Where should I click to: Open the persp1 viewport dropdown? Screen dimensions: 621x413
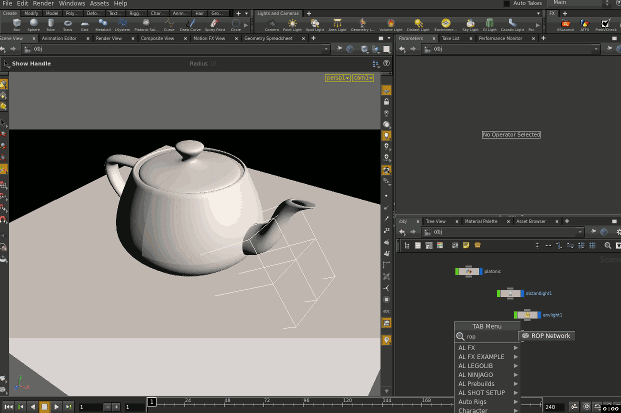click(338, 78)
